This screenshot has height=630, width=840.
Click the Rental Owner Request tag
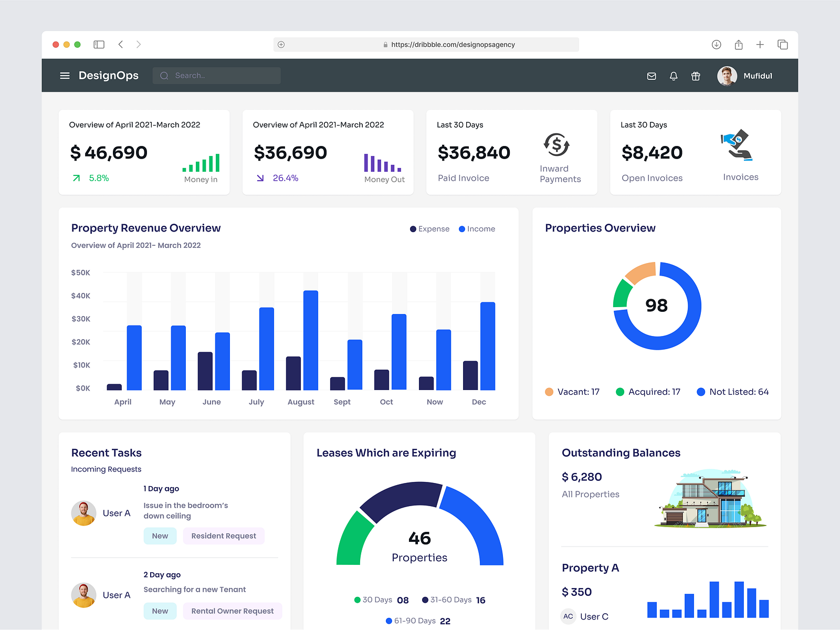232,611
